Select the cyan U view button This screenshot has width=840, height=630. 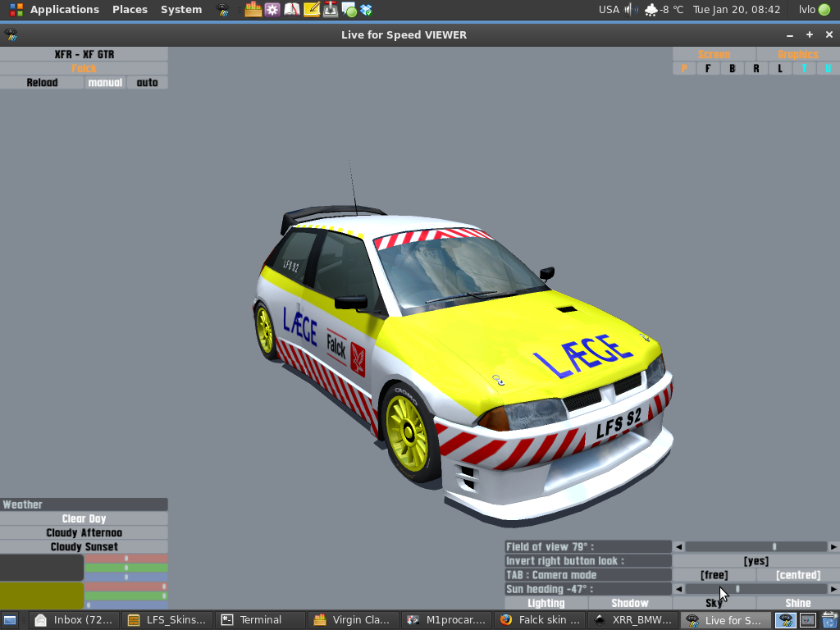pos(828,69)
